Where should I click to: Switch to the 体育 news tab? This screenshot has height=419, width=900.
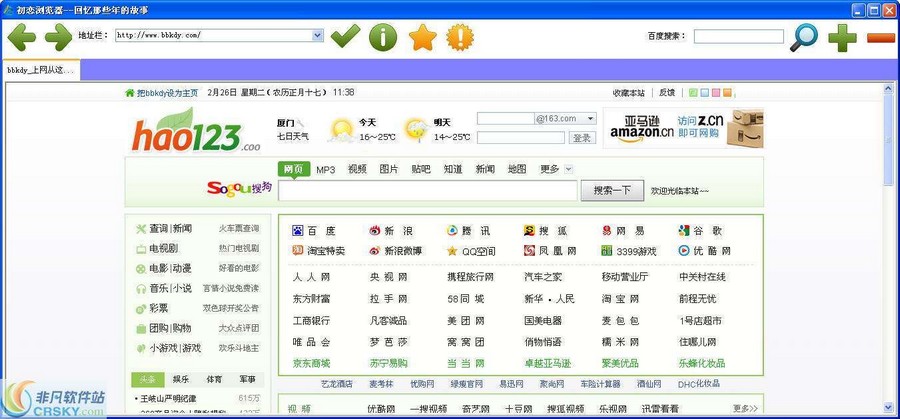tap(215, 379)
